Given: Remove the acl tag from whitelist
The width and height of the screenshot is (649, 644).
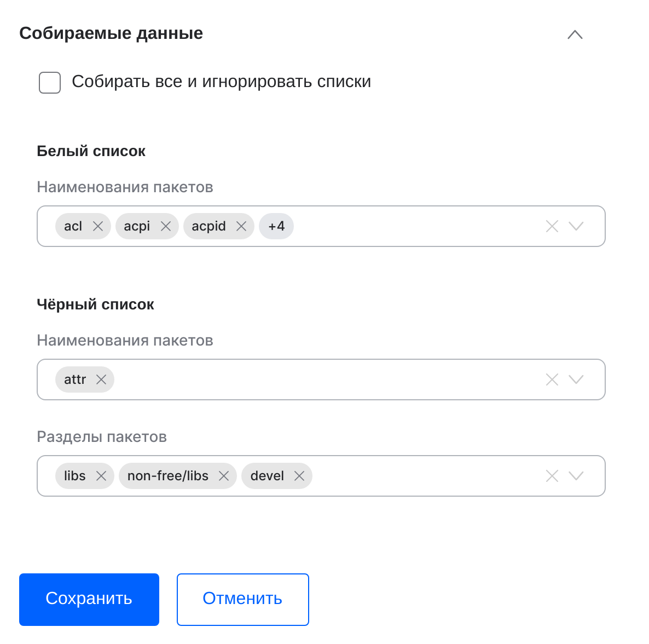Looking at the screenshot, I should pyautogui.click(x=98, y=226).
